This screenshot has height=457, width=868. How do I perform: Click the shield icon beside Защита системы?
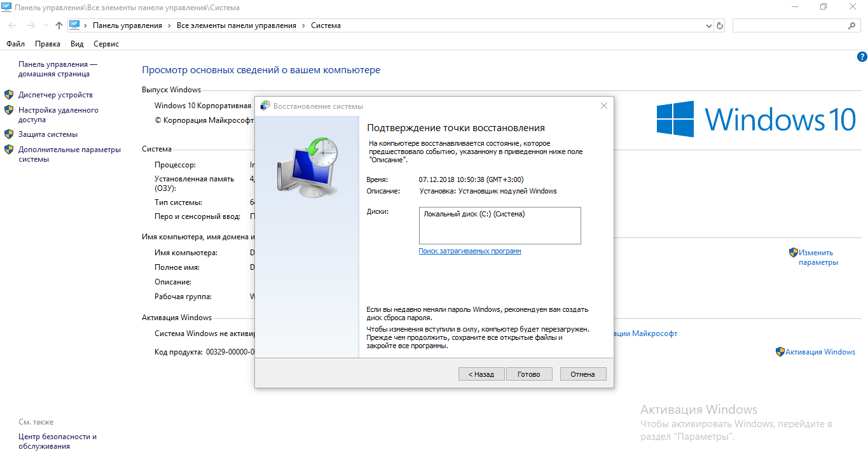[9, 134]
